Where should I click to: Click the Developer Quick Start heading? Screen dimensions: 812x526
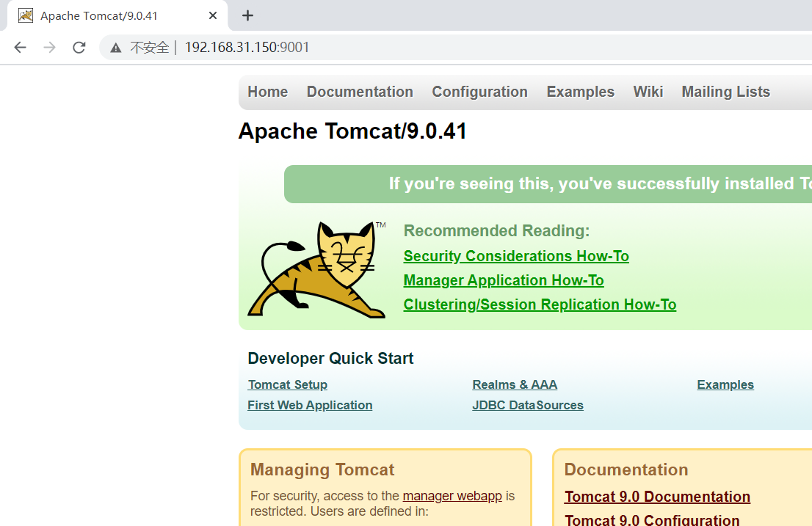coord(330,359)
